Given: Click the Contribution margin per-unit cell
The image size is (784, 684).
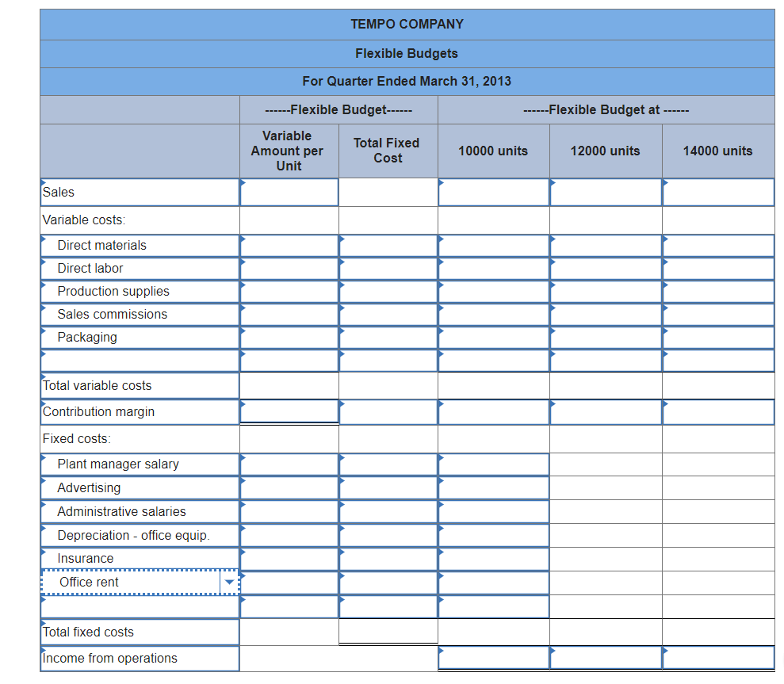Looking at the screenshot, I should [x=289, y=411].
